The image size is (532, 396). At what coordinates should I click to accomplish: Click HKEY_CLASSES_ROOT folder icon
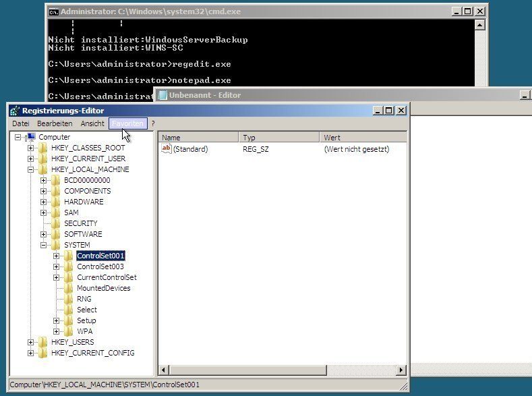(x=43, y=148)
